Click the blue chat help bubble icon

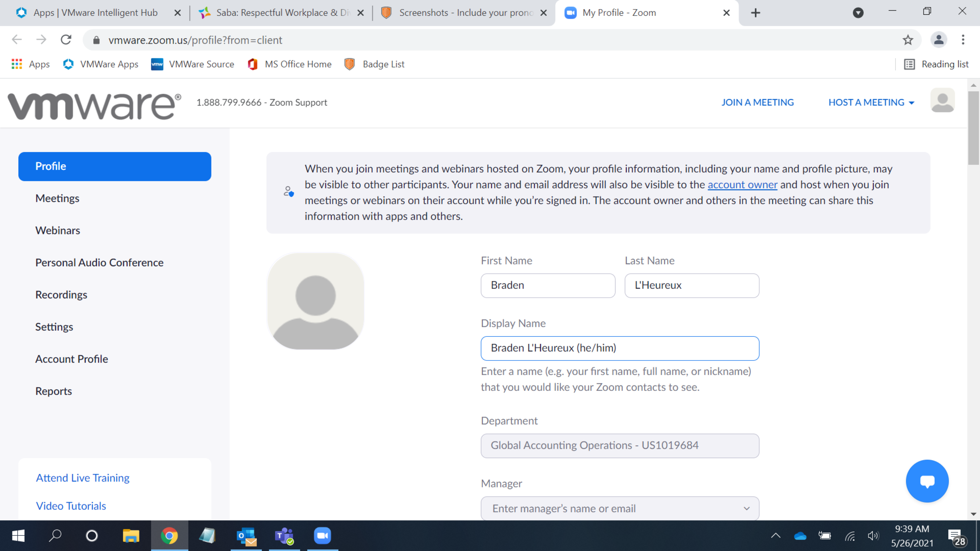point(927,481)
